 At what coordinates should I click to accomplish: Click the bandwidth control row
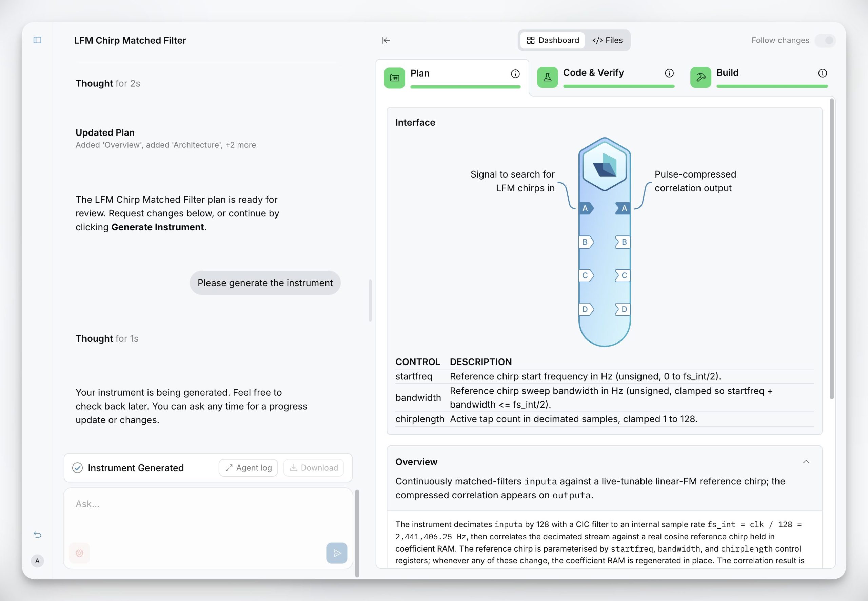coord(604,398)
